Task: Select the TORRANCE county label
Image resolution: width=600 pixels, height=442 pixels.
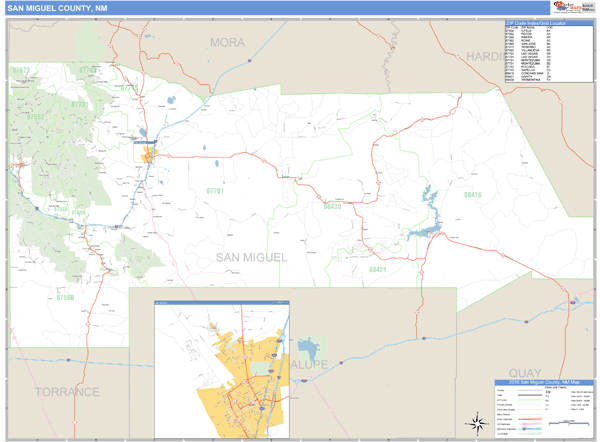Action: 65,390
